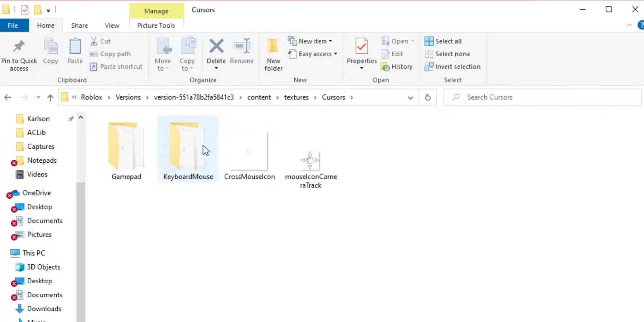Switch to the View ribbon tab
The image size is (644, 322).
click(x=111, y=25)
